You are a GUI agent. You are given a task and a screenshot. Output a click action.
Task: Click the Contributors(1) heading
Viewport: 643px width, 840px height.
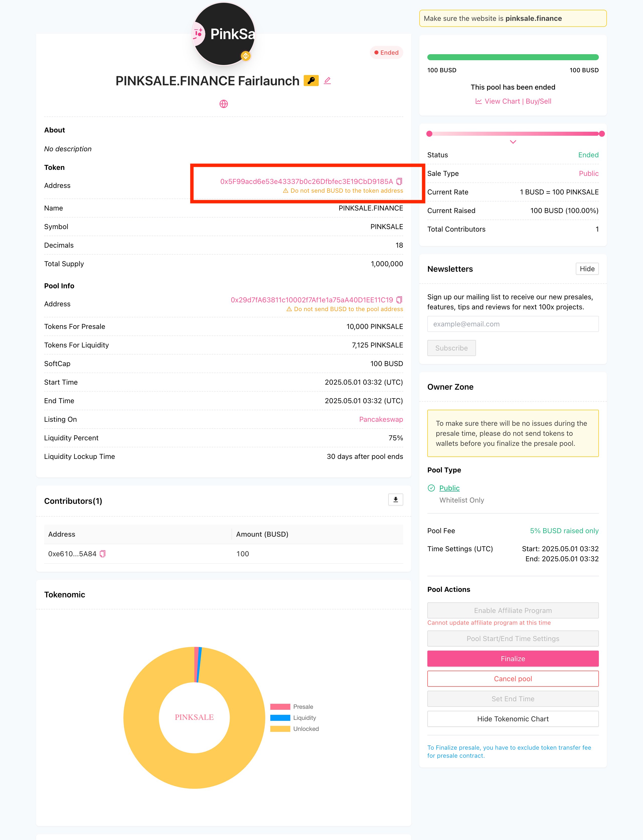[x=73, y=501]
